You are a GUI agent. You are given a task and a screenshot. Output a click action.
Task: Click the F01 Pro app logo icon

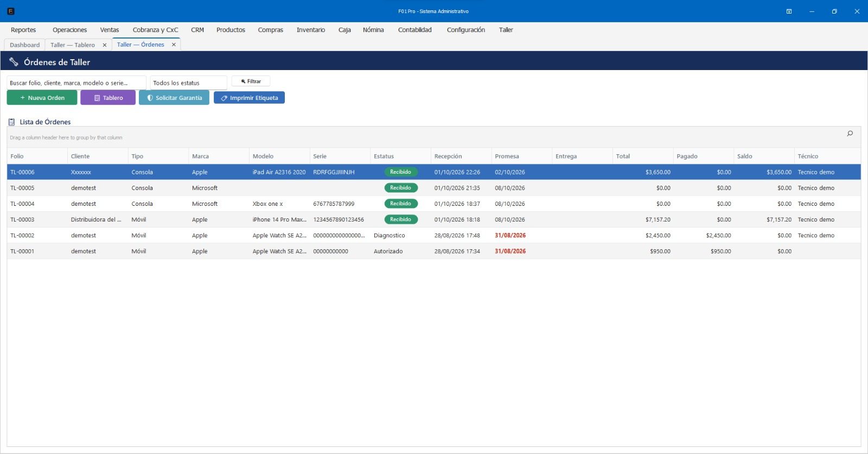point(11,11)
